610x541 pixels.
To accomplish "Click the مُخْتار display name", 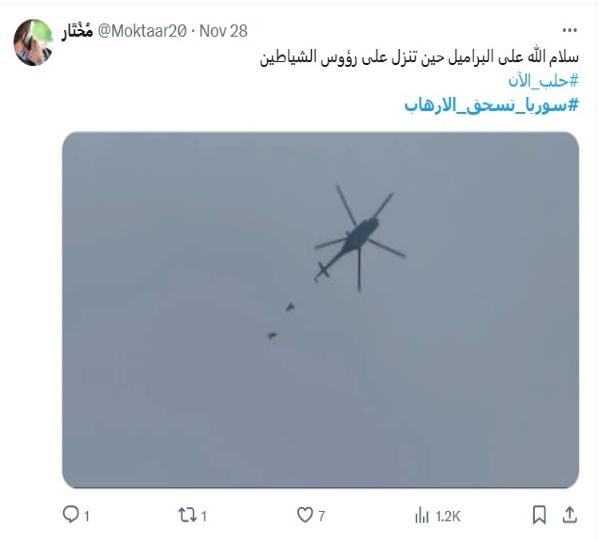I will click(77, 31).
